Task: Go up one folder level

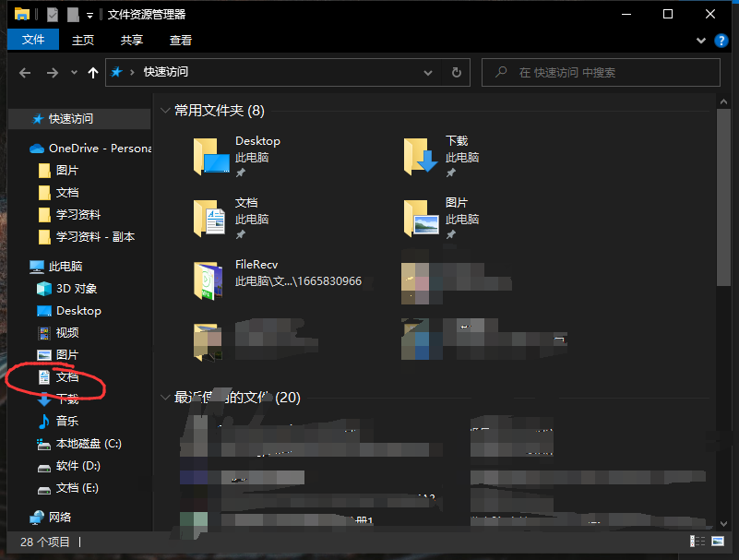Action: pos(92,72)
